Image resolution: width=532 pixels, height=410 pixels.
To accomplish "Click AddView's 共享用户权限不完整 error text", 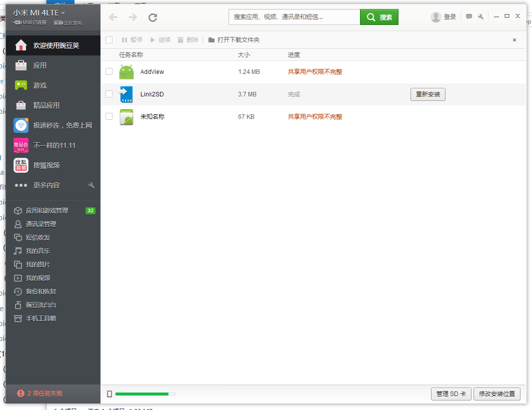I will click(x=315, y=72).
